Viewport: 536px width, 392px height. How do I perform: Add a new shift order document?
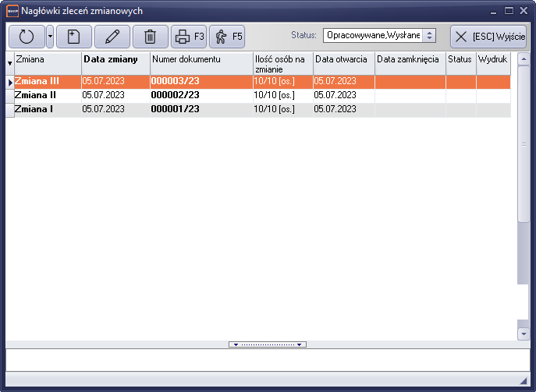click(74, 37)
